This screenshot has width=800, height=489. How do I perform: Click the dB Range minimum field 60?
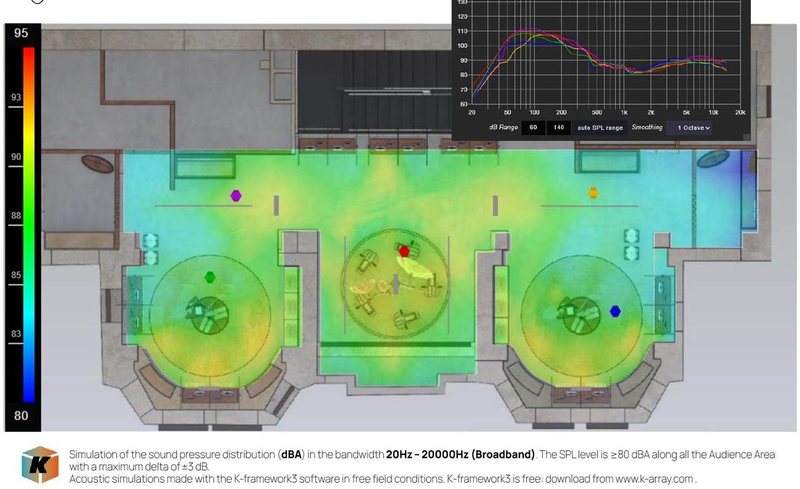pos(533,128)
